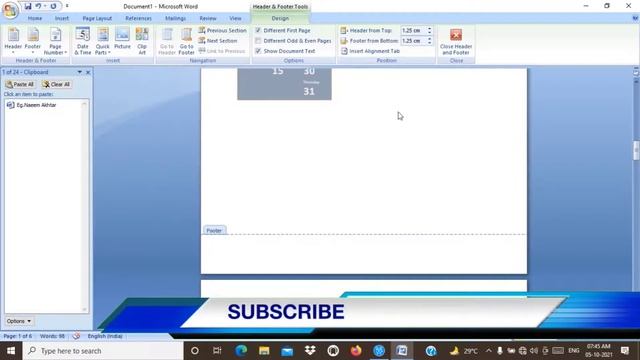Customize Quick Access Toolbar dropdown
Image resolution: width=640 pixels, height=360 pixels.
[x=67, y=6]
